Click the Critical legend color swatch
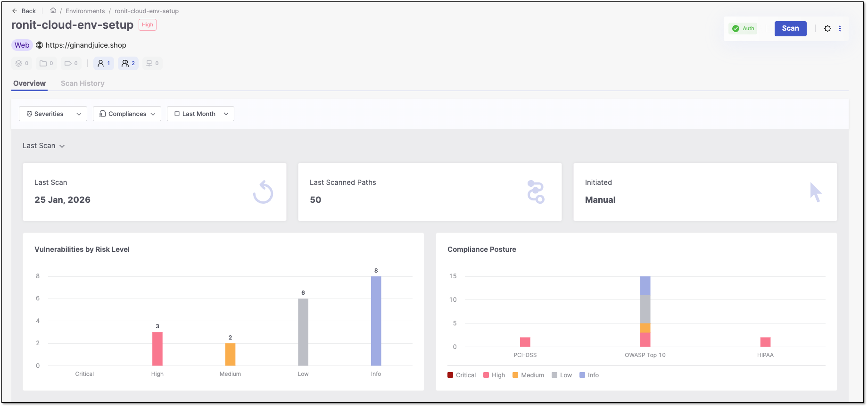This screenshot has height=407, width=868. pos(450,375)
